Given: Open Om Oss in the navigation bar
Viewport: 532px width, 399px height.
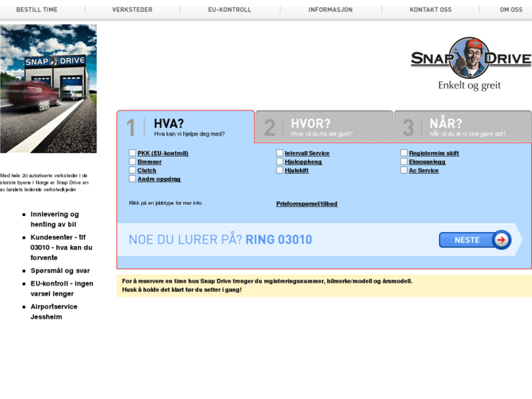Looking at the screenshot, I should tap(511, 10).
